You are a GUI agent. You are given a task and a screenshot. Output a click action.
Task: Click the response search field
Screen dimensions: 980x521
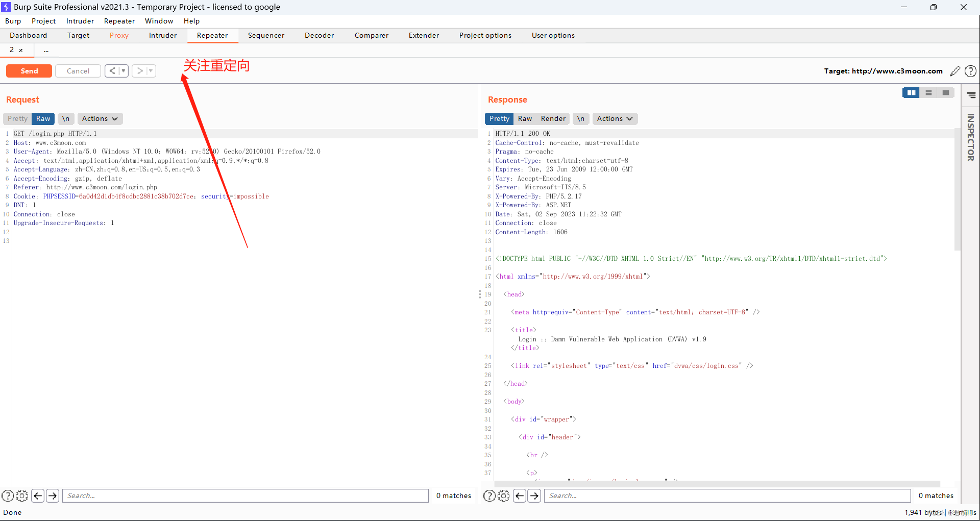pyautogui.click(x=727, y=495)
